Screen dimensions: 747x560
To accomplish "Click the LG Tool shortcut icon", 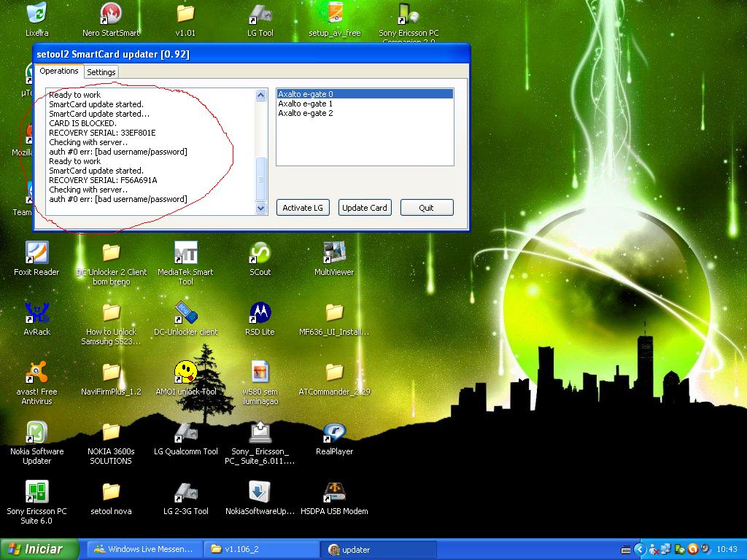I will coord(260,13).
